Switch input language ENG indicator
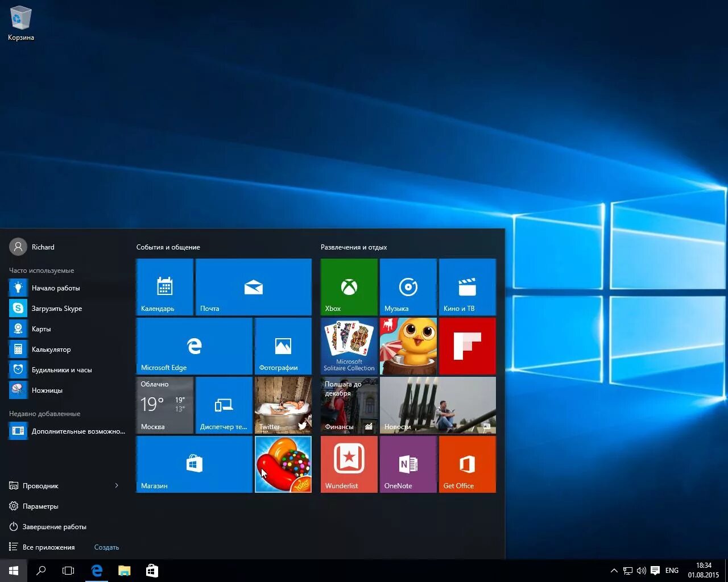The height and width of the screenshot is (582, 728). [x=672, y=571]
